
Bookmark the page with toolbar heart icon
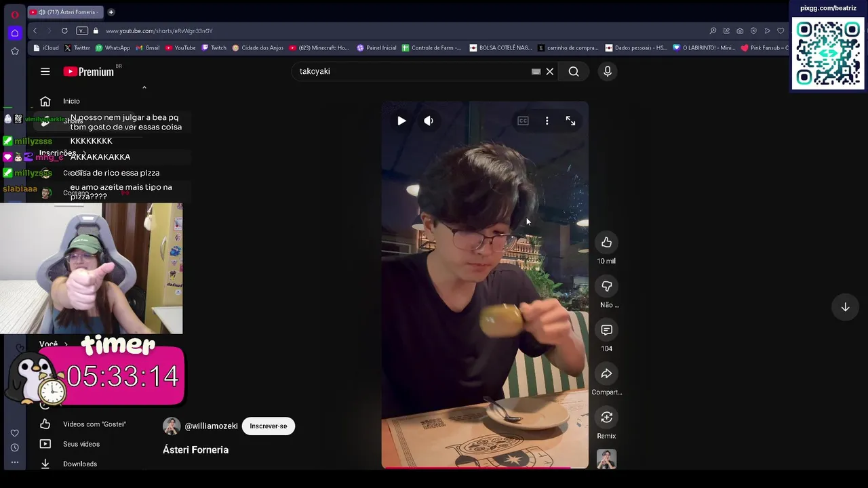[x=781, y=30]
